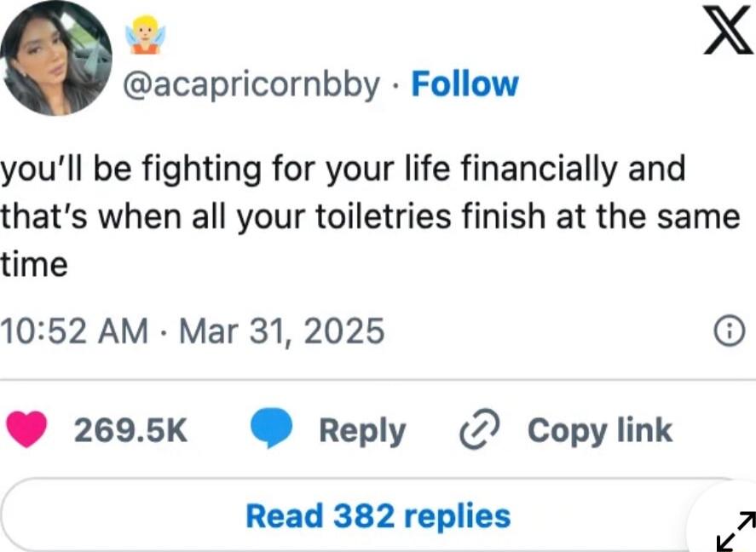
Task: Like the post via the heart icon
Action: [25, 430]
